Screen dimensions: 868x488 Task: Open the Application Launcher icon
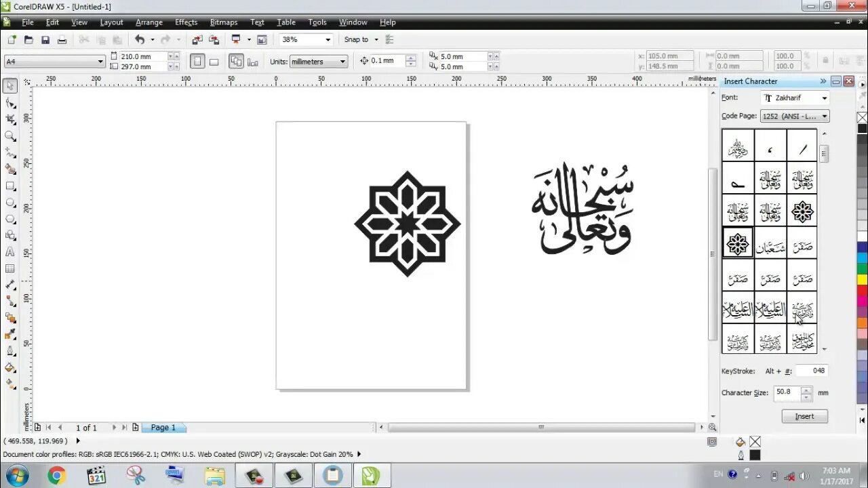pos(236,40)
